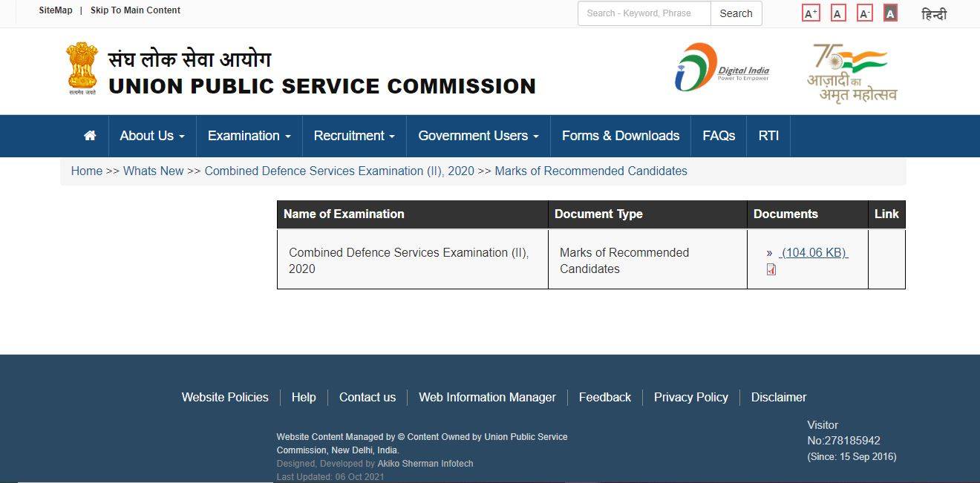Select the UPSC emblem logo
The height and width of the screenshot is (483, 980).
point(82,68)
